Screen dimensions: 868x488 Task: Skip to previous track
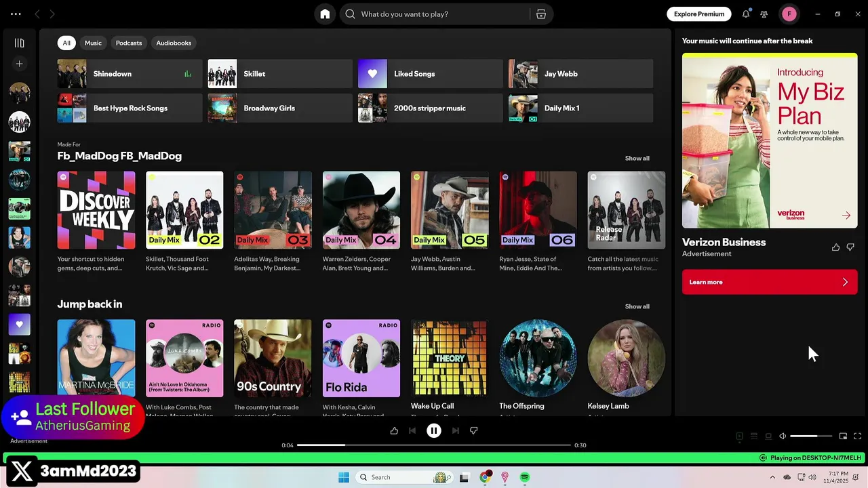(412, 430)
